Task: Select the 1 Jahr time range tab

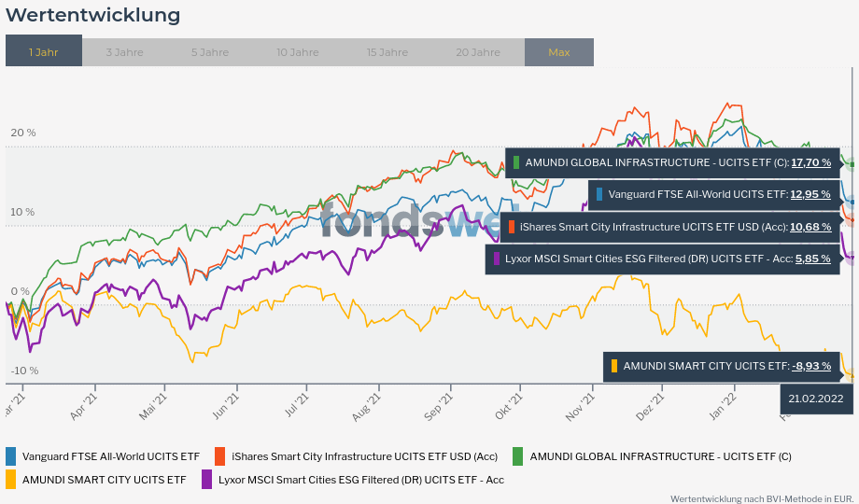Action: click(44, 52)
